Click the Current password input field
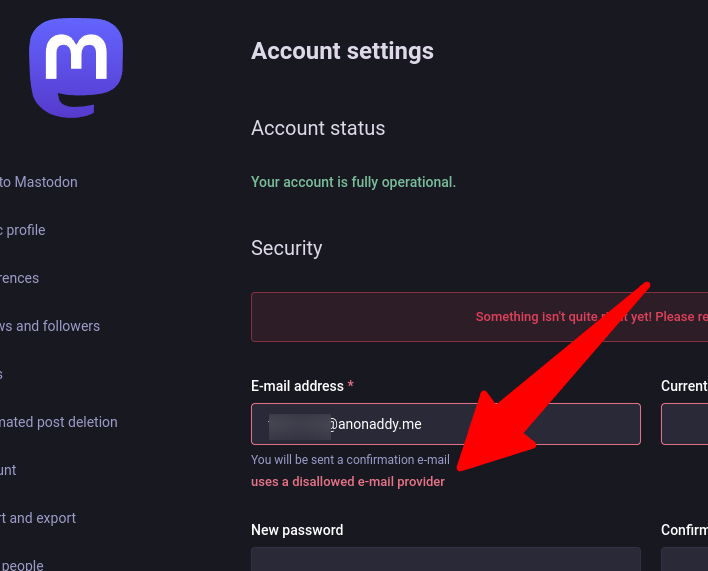The image size is (708, 571). [685, 424]
